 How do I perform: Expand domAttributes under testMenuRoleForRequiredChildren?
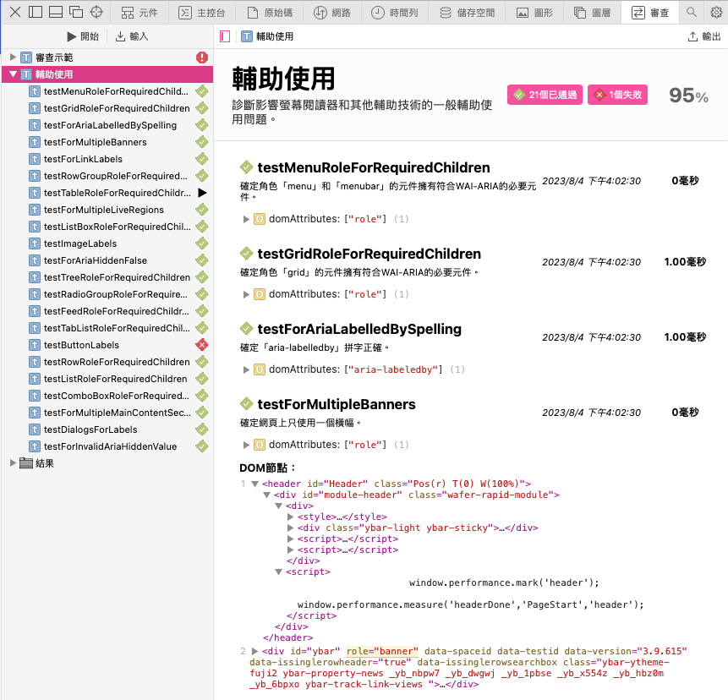[x=247, y=219]
